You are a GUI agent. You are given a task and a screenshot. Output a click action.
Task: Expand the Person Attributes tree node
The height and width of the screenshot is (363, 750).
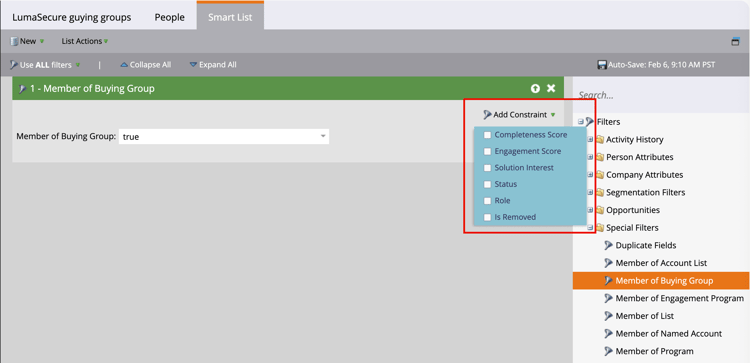(x=591, y=157)
